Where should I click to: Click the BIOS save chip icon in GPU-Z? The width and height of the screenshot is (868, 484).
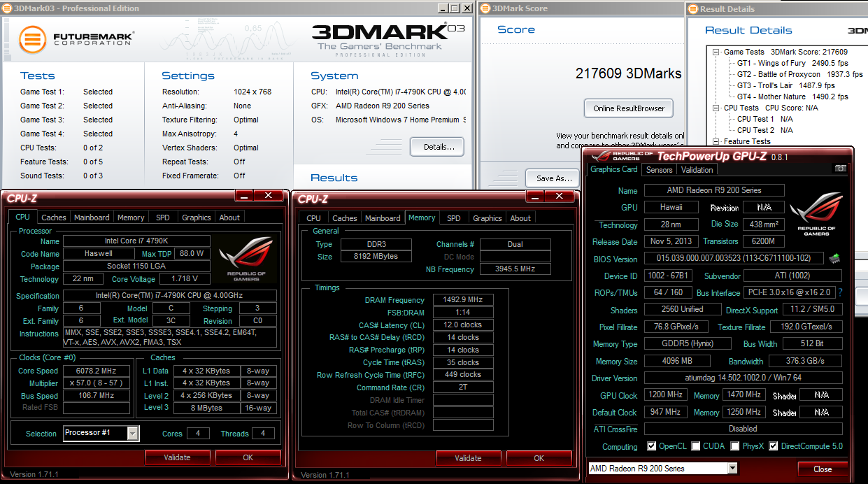click(x=834, y=259)
